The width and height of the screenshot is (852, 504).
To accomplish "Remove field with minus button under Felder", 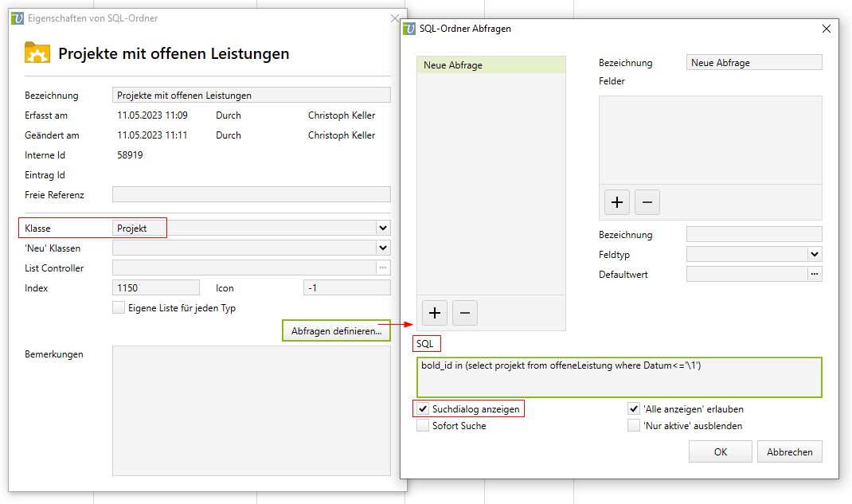I will 647,202.
